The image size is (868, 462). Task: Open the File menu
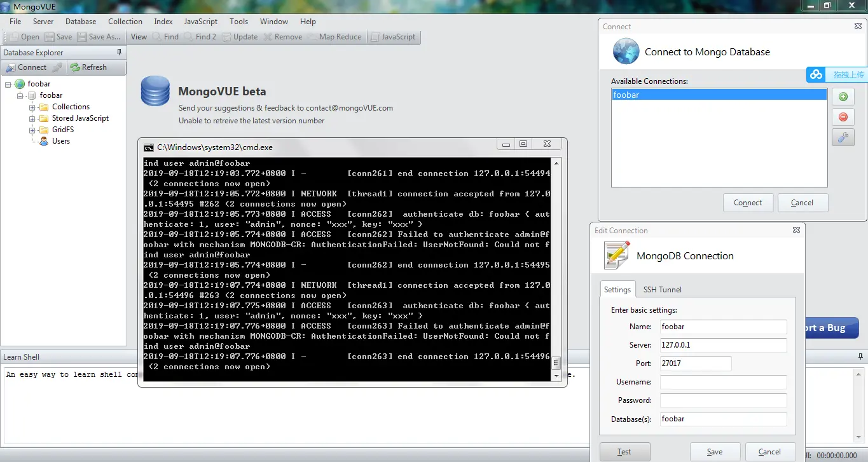pos(15,22)
